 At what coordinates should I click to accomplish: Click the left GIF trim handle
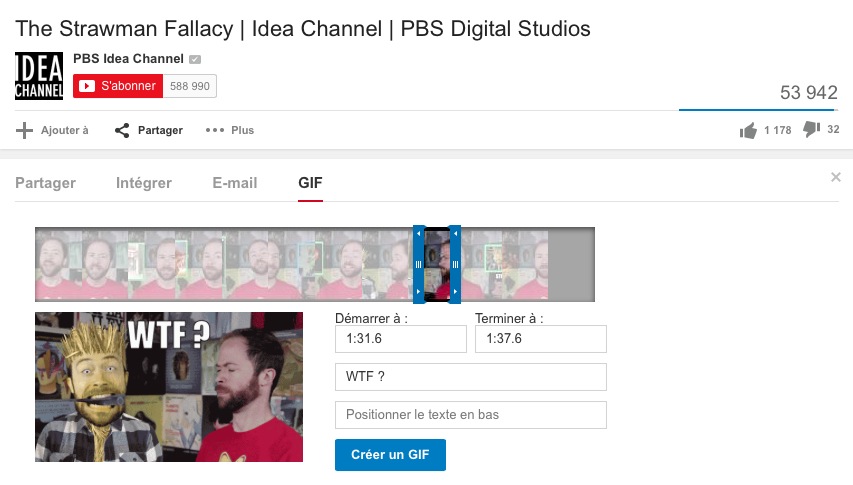418,264
